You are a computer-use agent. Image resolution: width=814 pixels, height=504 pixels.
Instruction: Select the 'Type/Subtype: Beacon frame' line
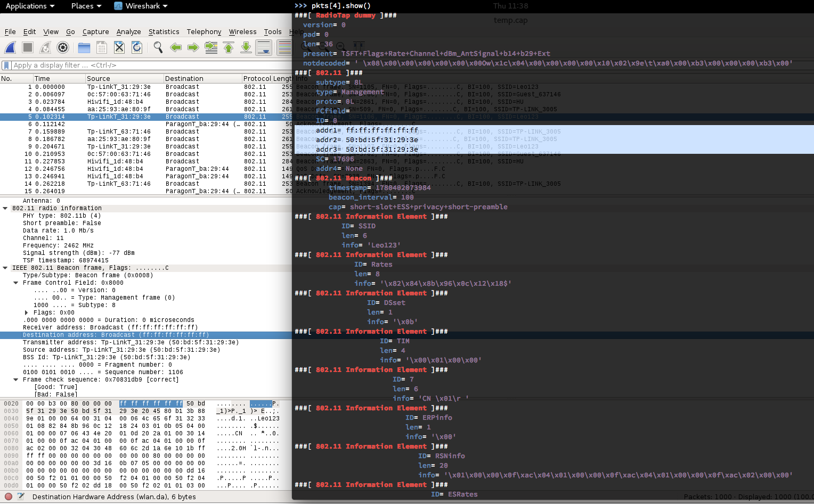88,275
